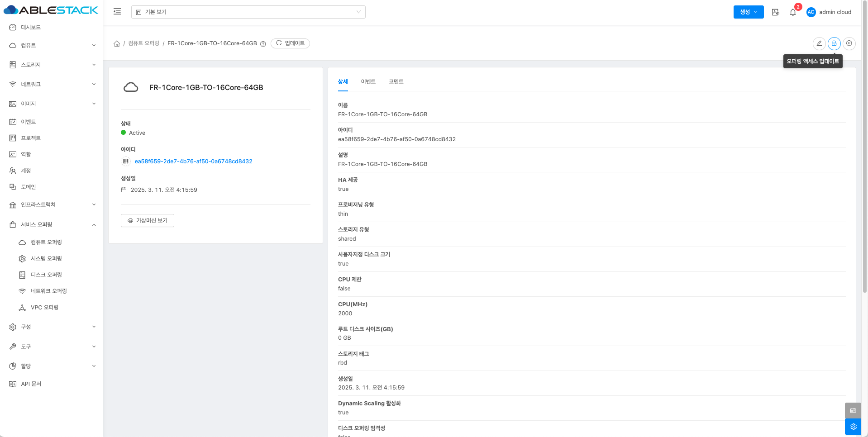Expand the 컴퓨트 sidebar menu
The width and height of the screenshot is (868, 437).
pyautogui.click(x=52, y=45)
